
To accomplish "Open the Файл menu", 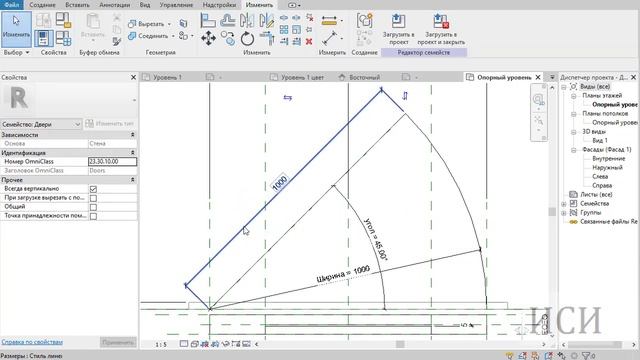I will pos(12,5).
